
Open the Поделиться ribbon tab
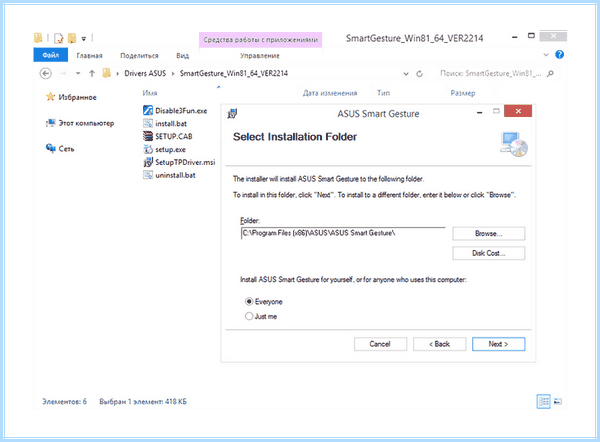[x=139, y=56]
